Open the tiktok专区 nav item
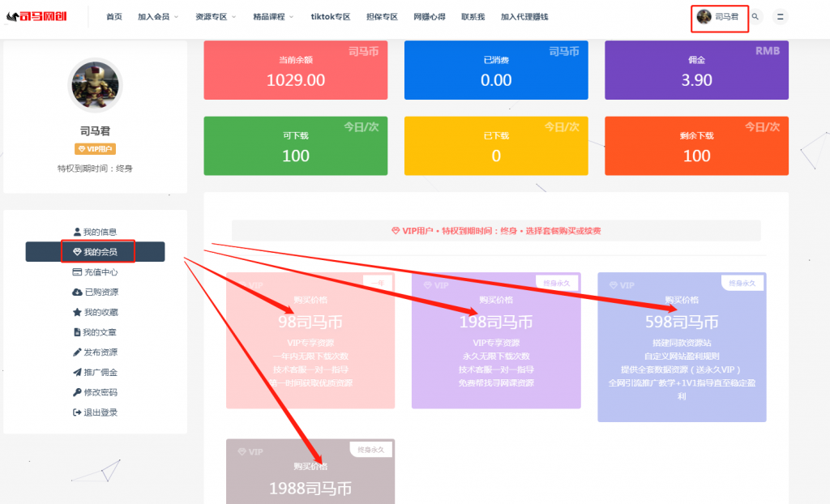This screenshot has height=504, width=830. [331, 17]
